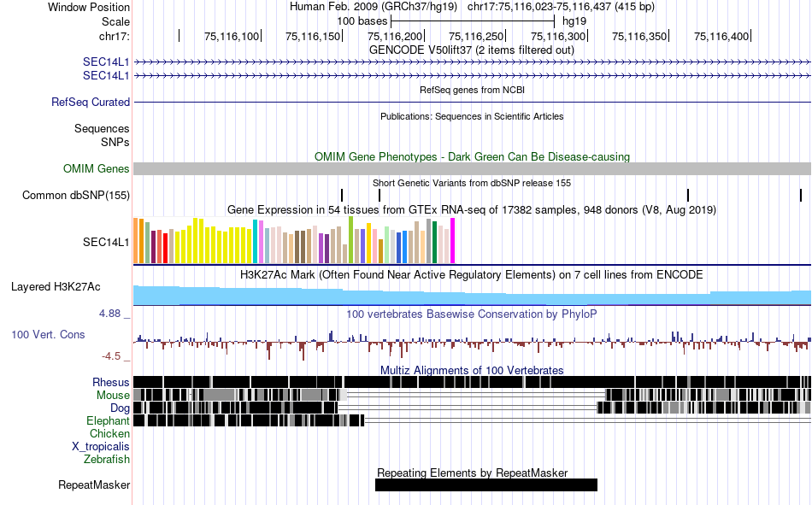The width and height of the screenshot is (812, 505).
Task: Open the GENCODE V50lift37 track title
Action: [472, 50]
